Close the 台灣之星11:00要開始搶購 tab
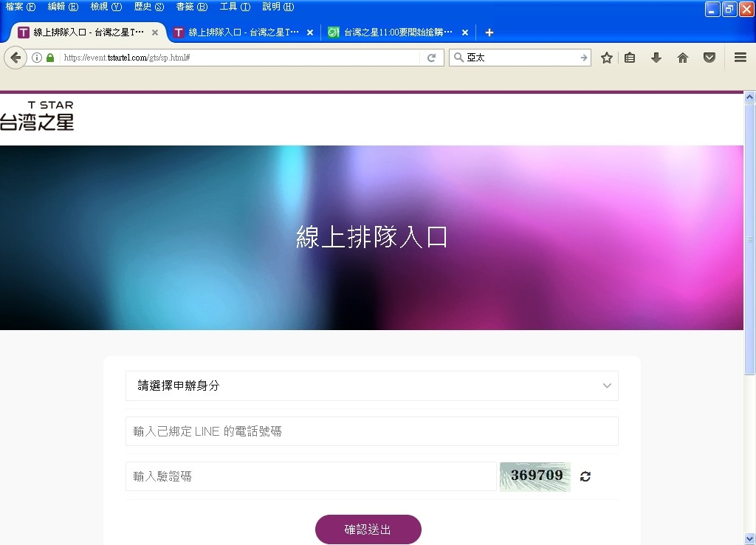Image resolution: width=756 pixels, height=545 pixels. tap(465, 32)
